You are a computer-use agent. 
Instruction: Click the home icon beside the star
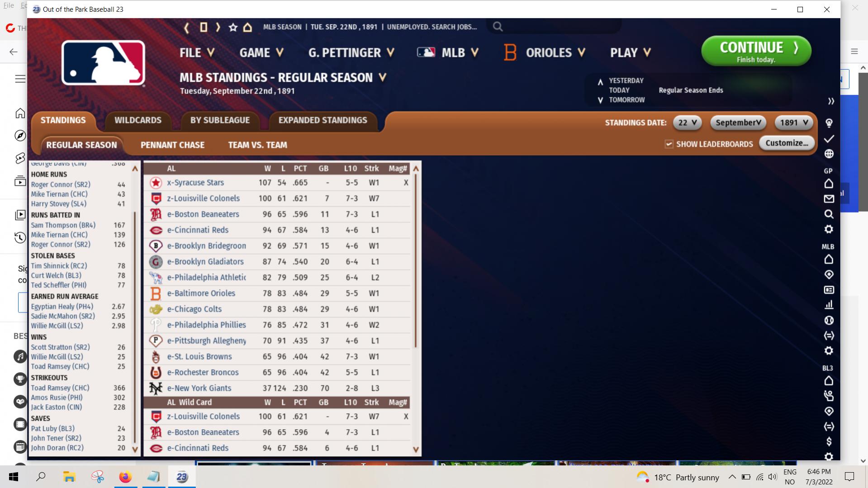tap(247, 27)
